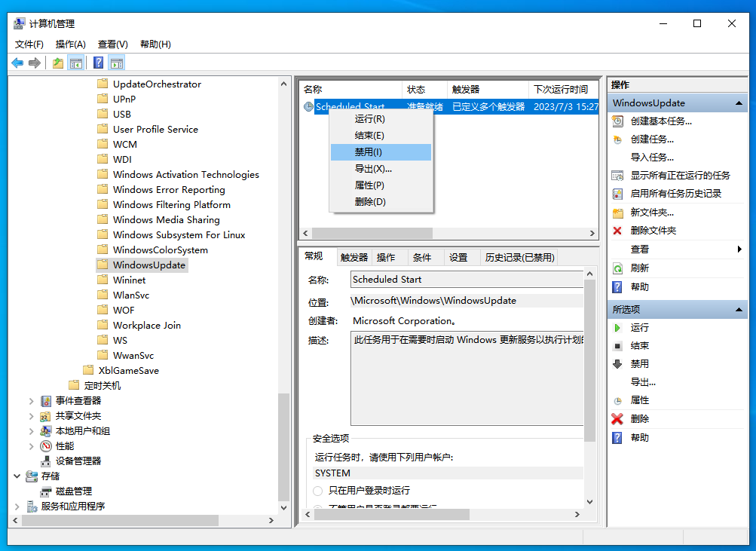Image resolution: width=756 pixels, height=551 pixels.
Task: Choose 禁用(I) from the context menu
Action: pos(369,152)
